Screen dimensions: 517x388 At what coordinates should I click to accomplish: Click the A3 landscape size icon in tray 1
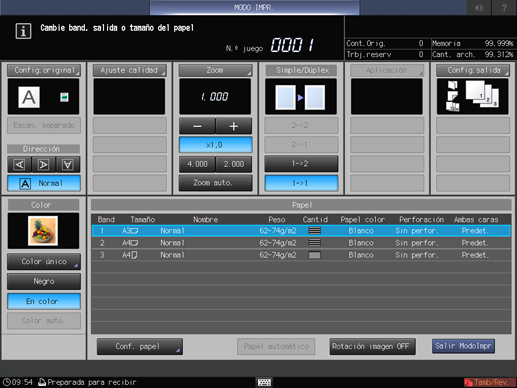[134, 231]
